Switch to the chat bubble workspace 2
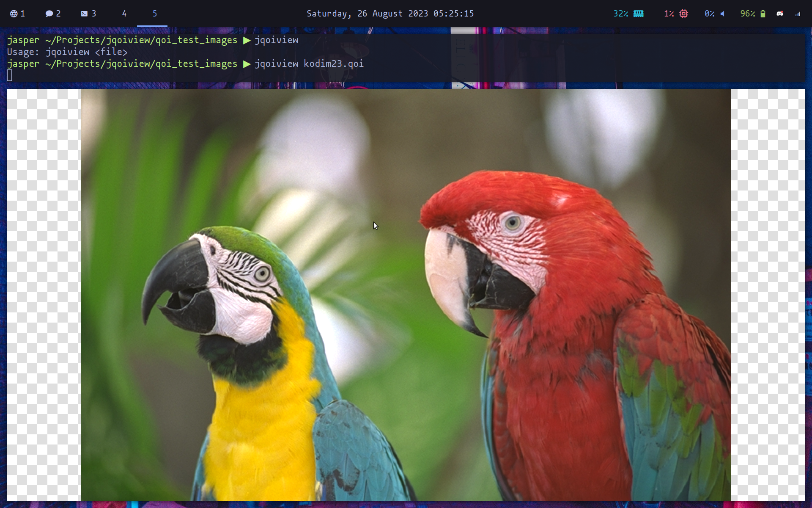The width and height of the screenshot is (812, 508). [x=53, y=14]
